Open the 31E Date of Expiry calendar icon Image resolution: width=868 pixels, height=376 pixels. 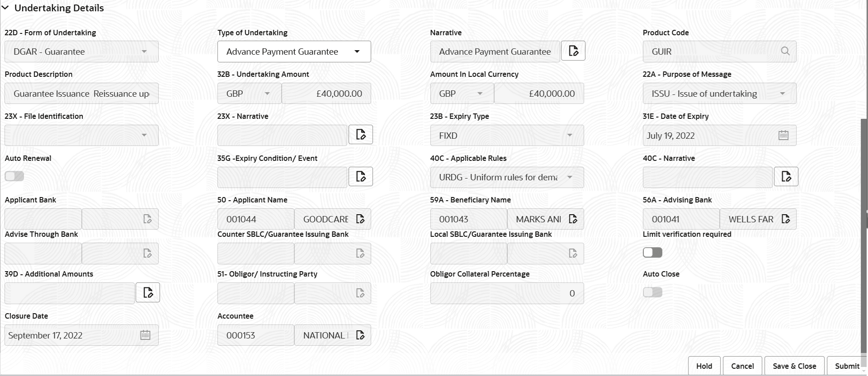click(x=783, y=135)
